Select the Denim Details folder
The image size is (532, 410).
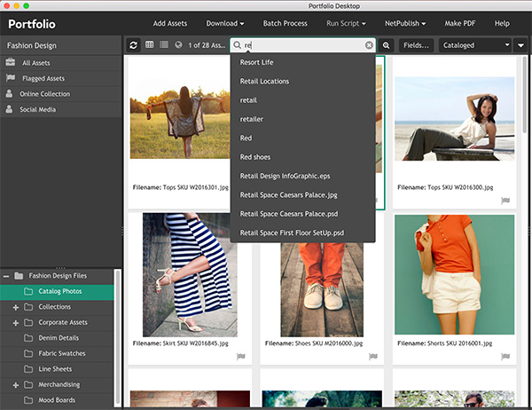coord(57,338)
